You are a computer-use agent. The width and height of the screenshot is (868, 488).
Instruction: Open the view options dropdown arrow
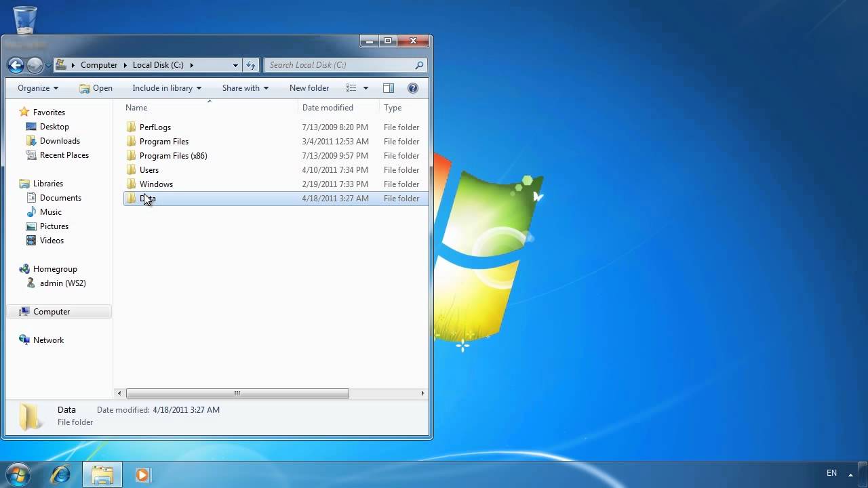(x=366, y=88)
